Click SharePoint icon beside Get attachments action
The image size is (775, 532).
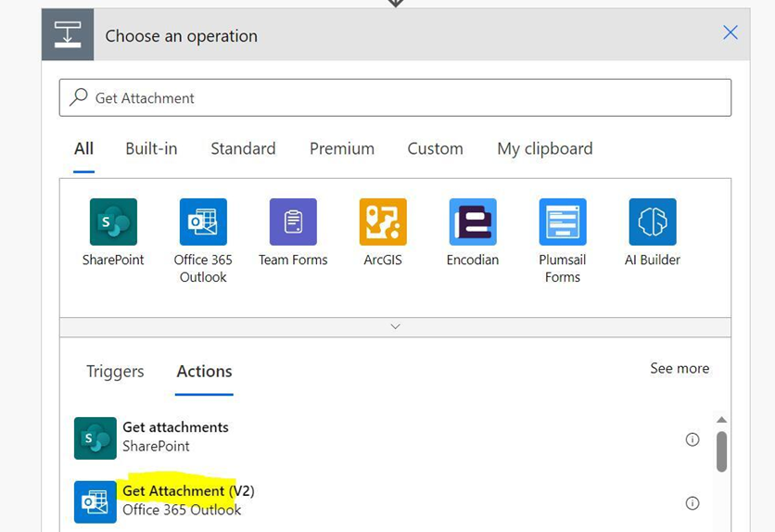click(x=95, y=438)
